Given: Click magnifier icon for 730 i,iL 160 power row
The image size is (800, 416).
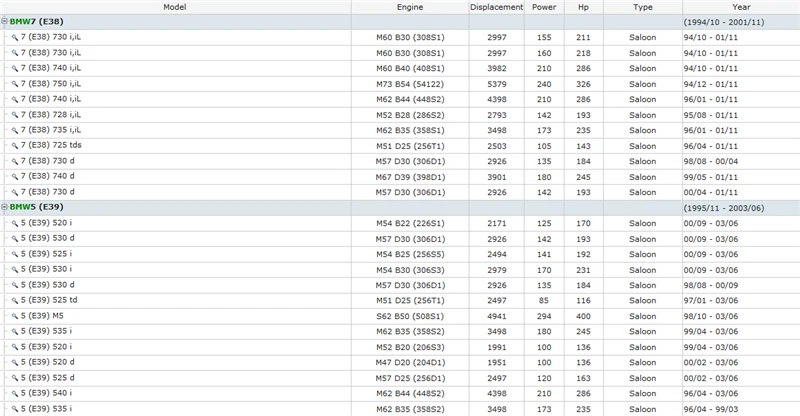Looking at the screenshot, I should 15,53.
